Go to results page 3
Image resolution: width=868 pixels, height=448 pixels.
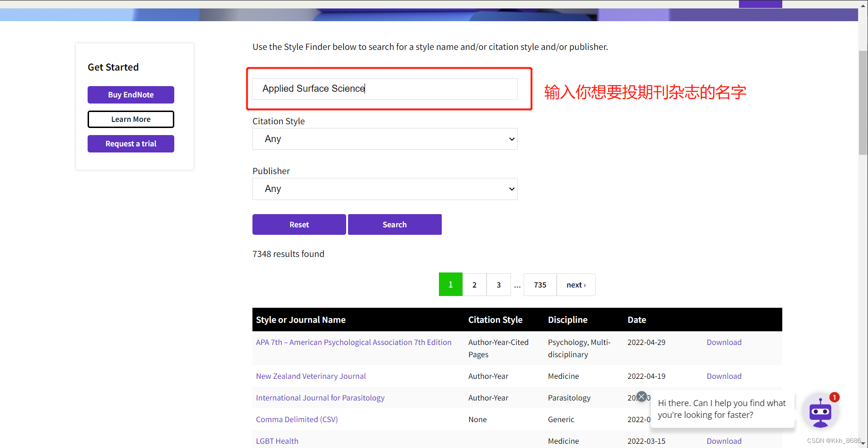(499, 285)
